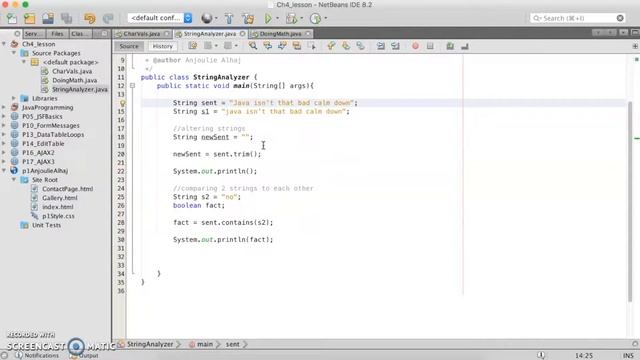Click the Shift Line Left icon
640x360 pixels.
(381, 46)
